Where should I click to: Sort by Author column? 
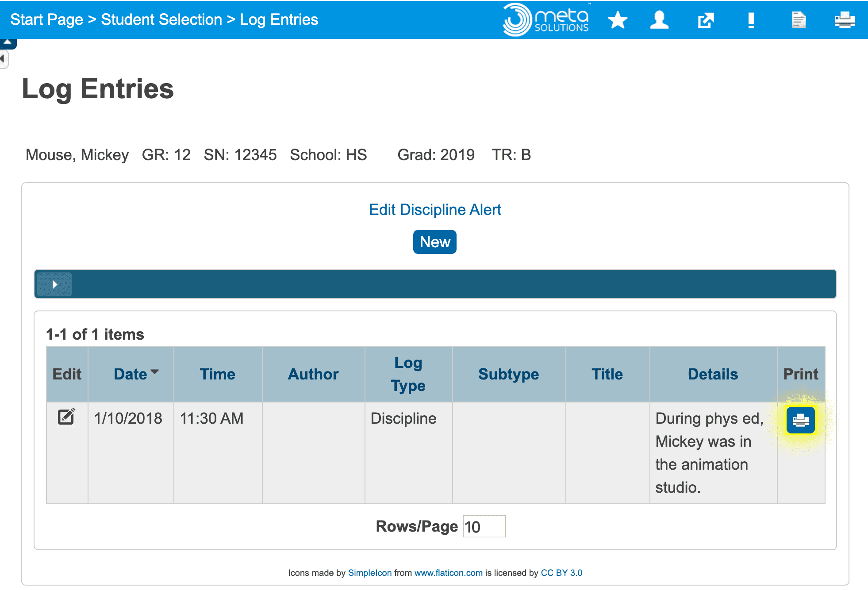click(313, 374)
